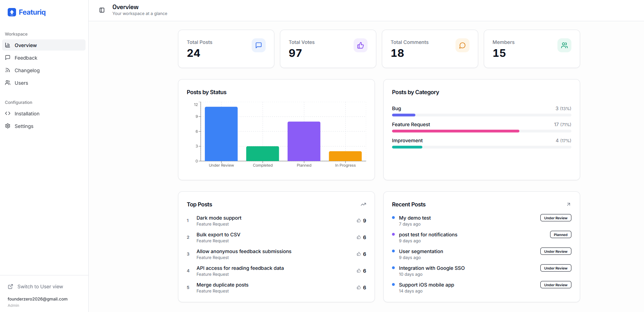Viewport: 644px width, 312px height.
Task: Click the Total Votes thumbs-up icon
Action: point(360,45)
